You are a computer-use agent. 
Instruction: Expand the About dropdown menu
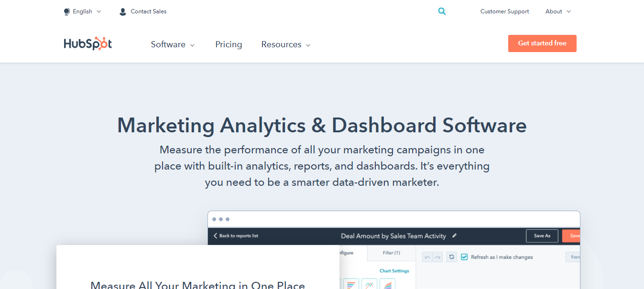point(558,11)
